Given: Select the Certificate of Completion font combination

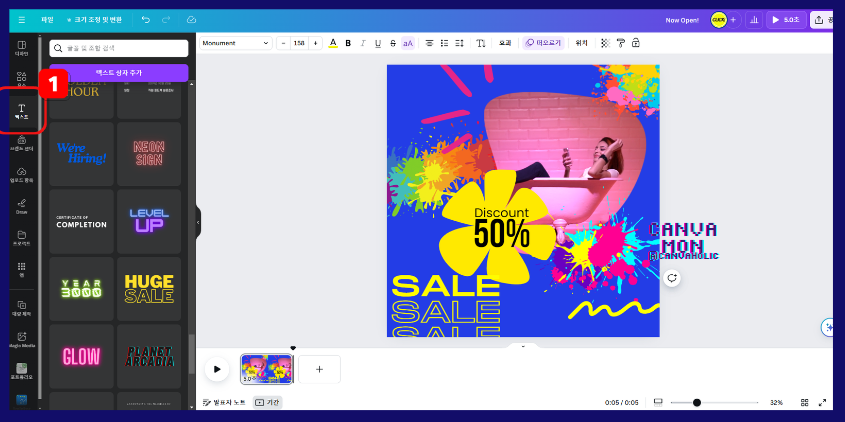Looking at the screenshot, I should tap(81, 222).
